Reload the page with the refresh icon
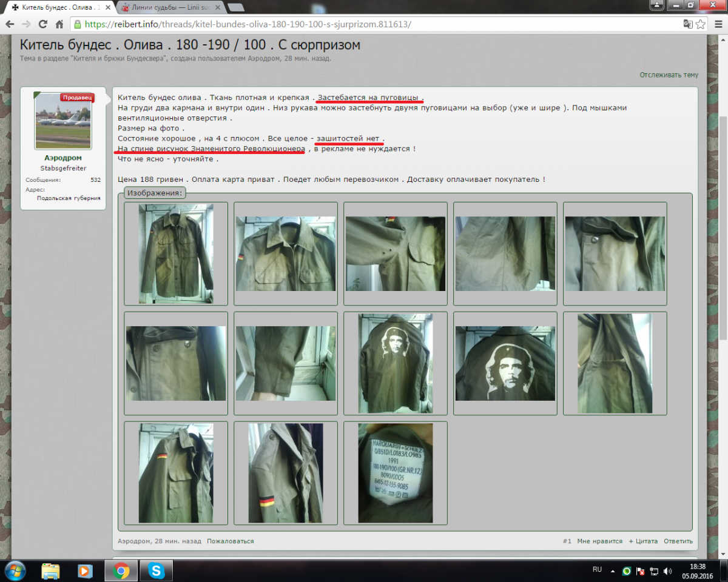728x582 pixels. [42, 24]
